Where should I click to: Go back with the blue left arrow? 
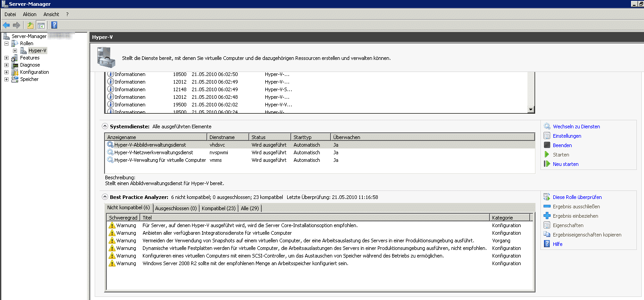6,25
